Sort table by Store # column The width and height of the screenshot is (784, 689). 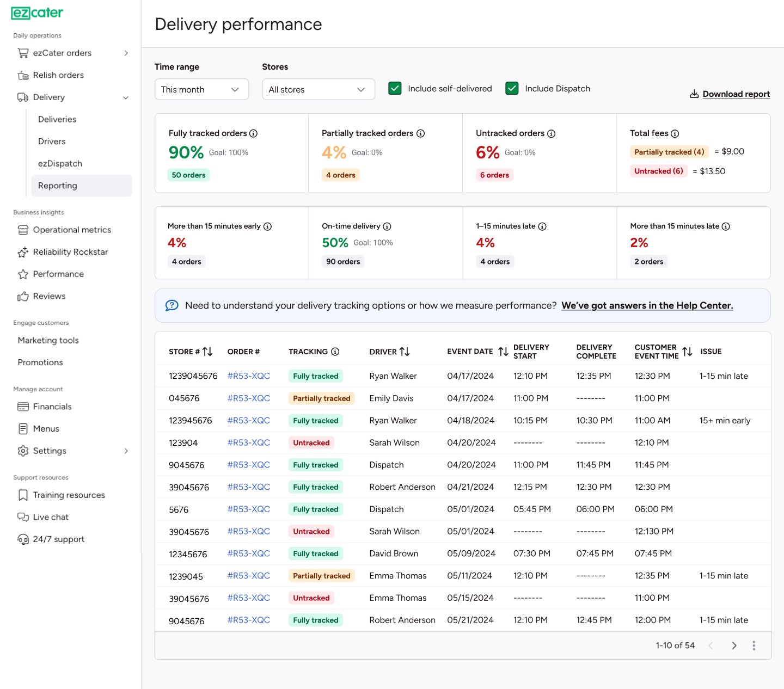207,352
